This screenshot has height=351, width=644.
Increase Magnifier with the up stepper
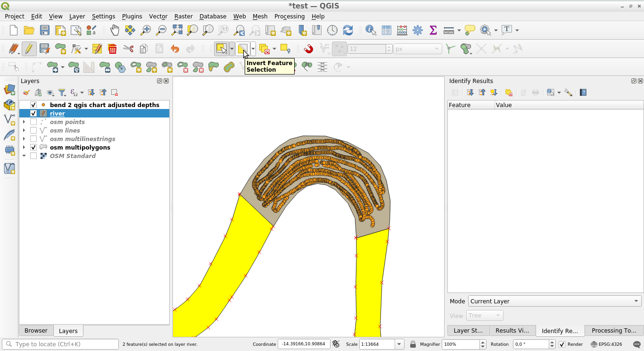[x=483, y=342]
